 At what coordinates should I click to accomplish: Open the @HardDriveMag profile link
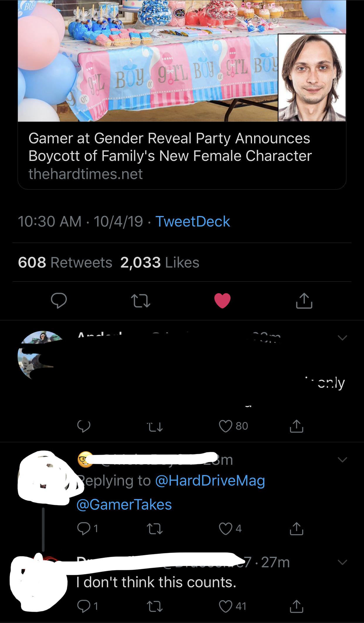point(210,480)
